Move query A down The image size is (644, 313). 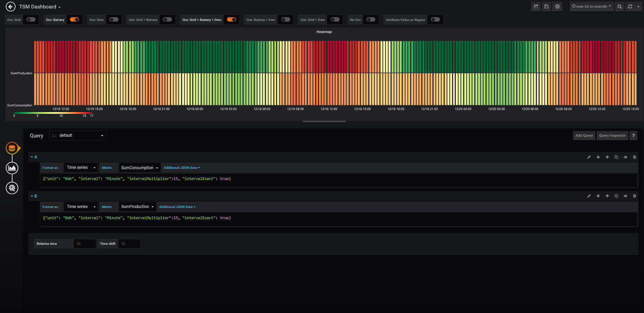598,157
